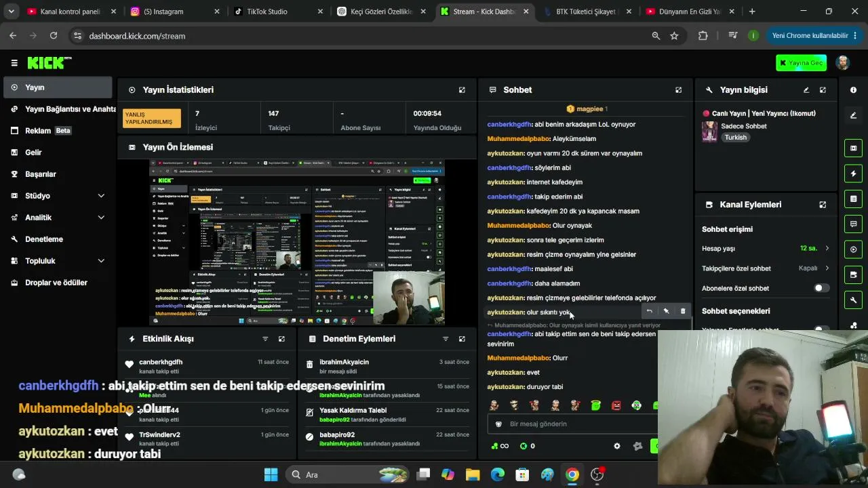Pick the red angry emote in chat

click(616, 405)
